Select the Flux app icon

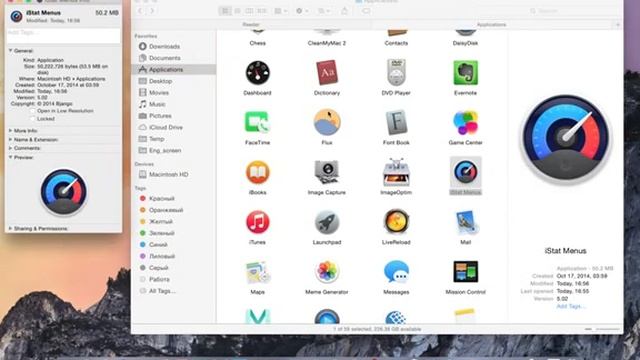coord(327,122)
